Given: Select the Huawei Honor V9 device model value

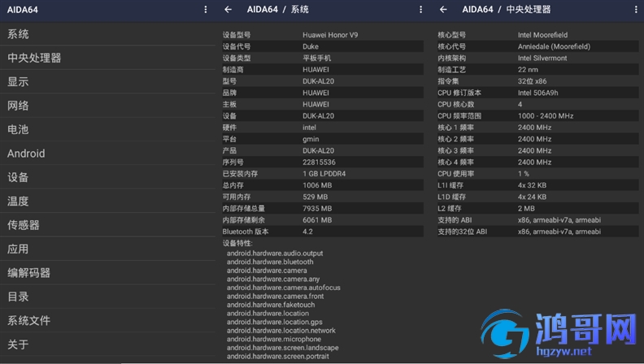Looking at the screenshot, I should (330, 35).
